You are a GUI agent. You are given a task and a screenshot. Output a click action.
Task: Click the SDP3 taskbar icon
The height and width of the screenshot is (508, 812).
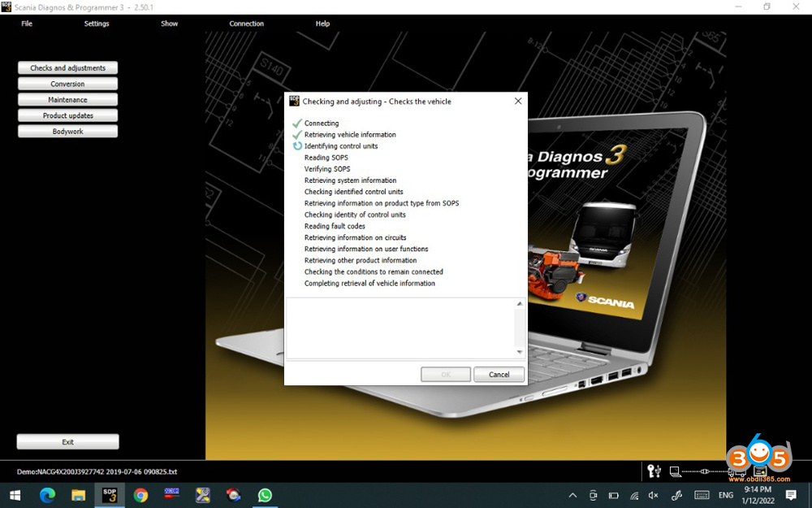pyautogui.click(x=109, y=495)
